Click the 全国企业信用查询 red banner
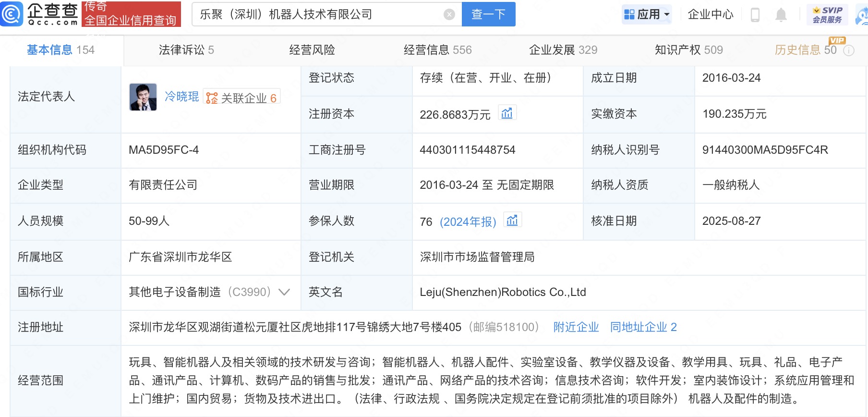The height and width of the screenshot is (417, 868). point(131,14)
